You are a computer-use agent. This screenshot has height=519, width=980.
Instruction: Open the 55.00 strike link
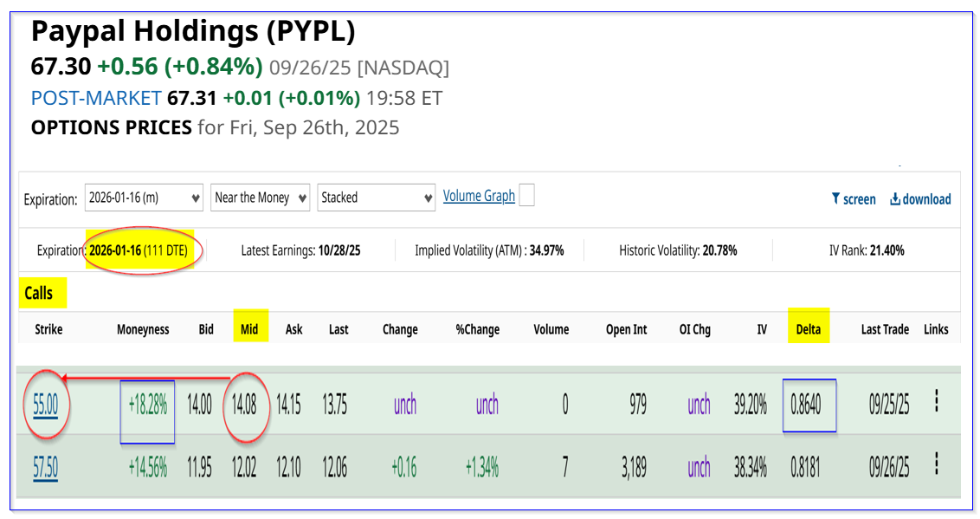[46, 405]
